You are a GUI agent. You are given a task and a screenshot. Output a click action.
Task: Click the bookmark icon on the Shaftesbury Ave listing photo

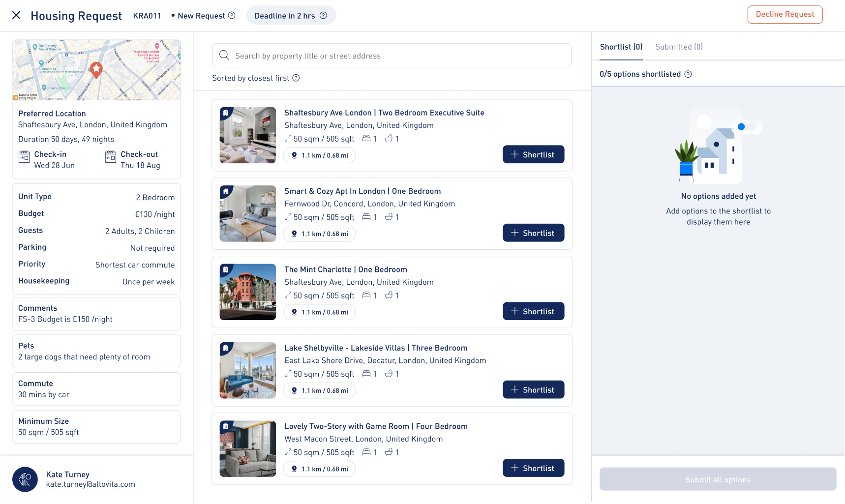pos(226,113)
